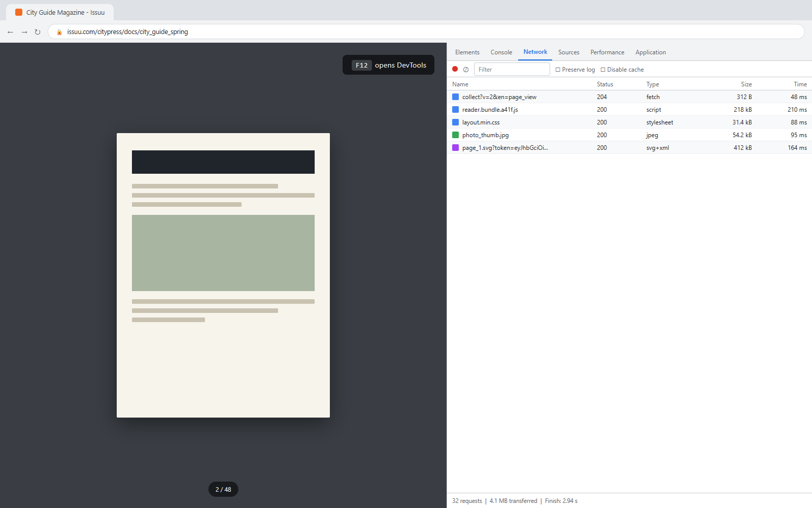
Task: Select the collect?v=2&en=page_view request
Action: [629, 97]
